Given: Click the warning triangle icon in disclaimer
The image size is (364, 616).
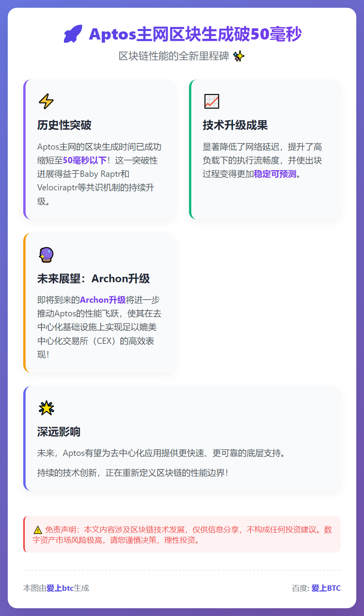Looking at the screenshot, I should coord(38,530).
